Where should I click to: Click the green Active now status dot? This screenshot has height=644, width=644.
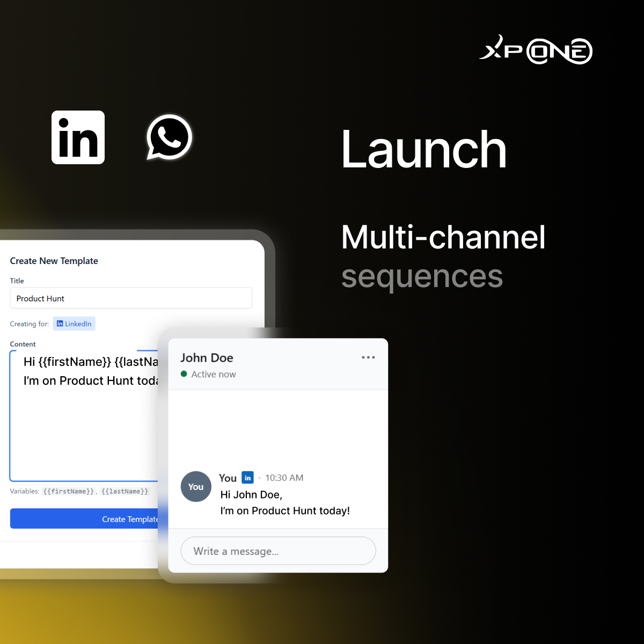pos(184,374)
